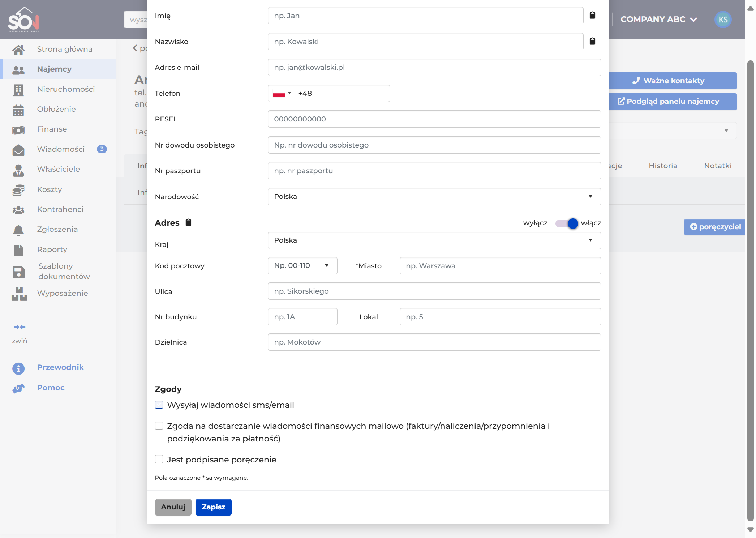
Task: Click the zwiń collapse sidebar arrows
Action: click(x=20, y=327)
